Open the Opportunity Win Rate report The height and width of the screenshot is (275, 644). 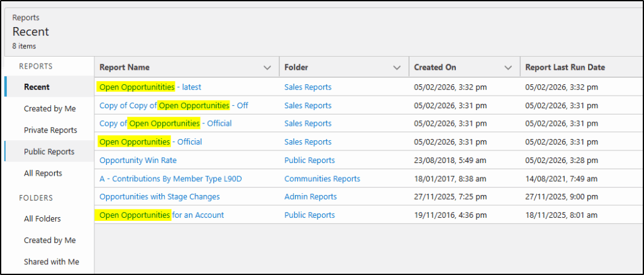[138, 160]
